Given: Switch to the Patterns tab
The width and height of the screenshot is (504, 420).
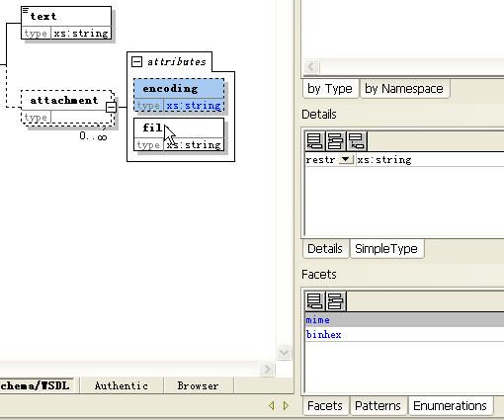Looking at the screenshot, I should 378,406.
